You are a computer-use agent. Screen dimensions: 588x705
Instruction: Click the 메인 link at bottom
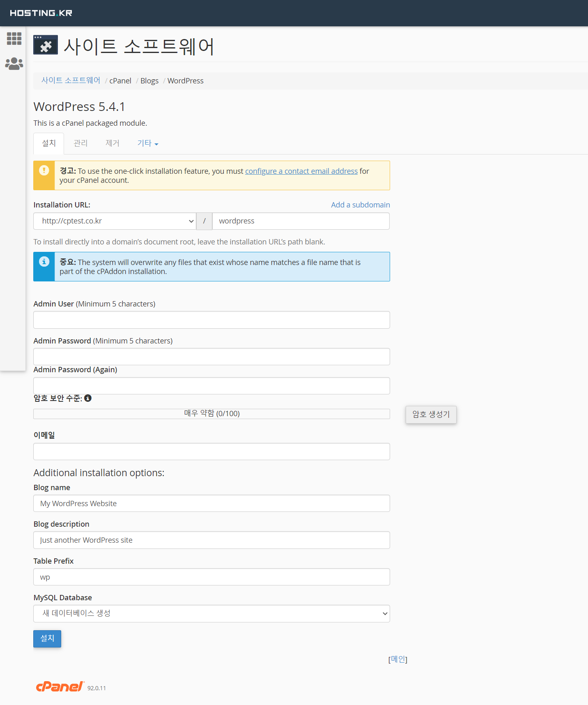pyautogui.click(x=398, y=659)
